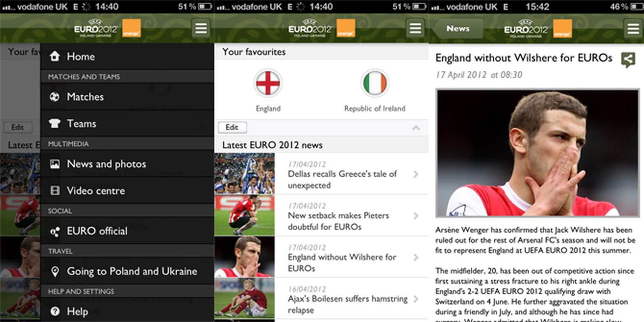The image size is (644, 322).
Task: Tap Orange logo in middle screen header
Action: pyautogui.click(x=346, y=28)
